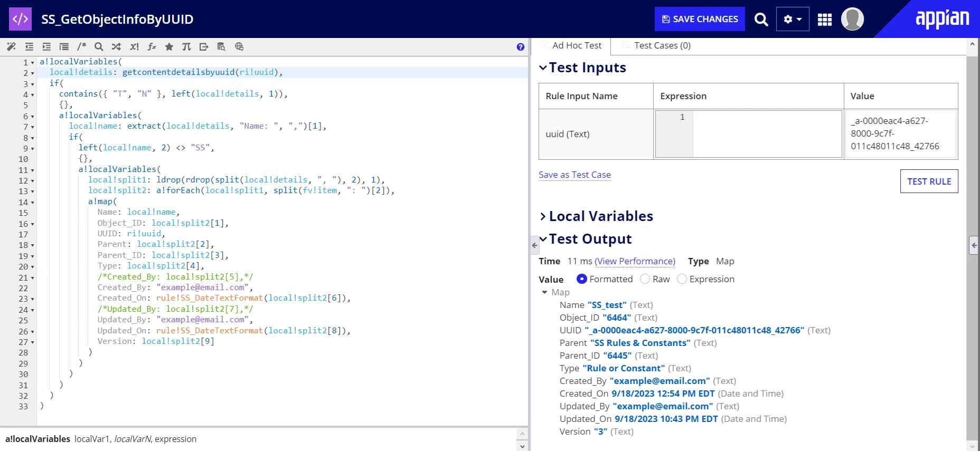Click the indent code icon
Screen dimensions: 980x451
(46, 46)
